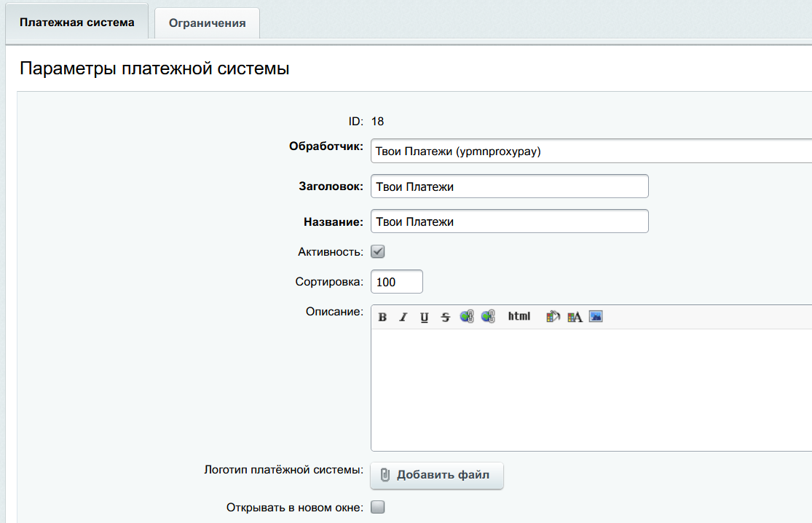Insert an image via picture icon
This screenshot has width=812, height=523.
click(596, 317)
